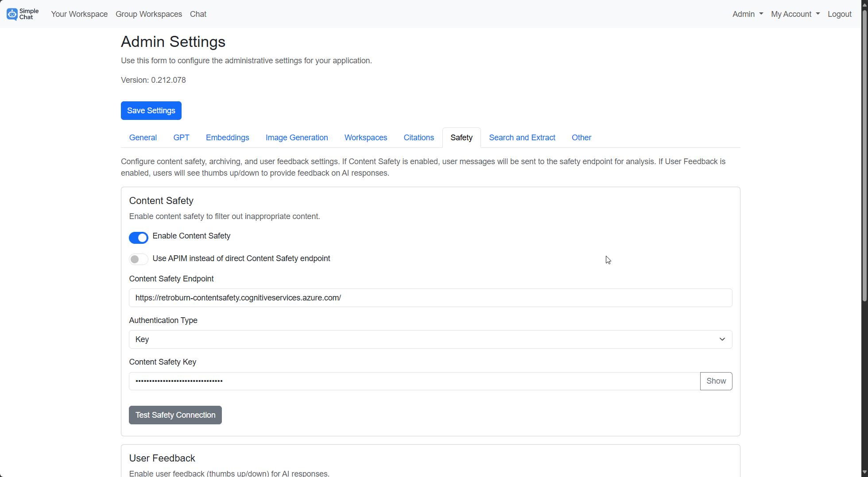Open the My Account dropdown
Image resolution: width=868 pixels, height=477 pixels.
(795, 14)
